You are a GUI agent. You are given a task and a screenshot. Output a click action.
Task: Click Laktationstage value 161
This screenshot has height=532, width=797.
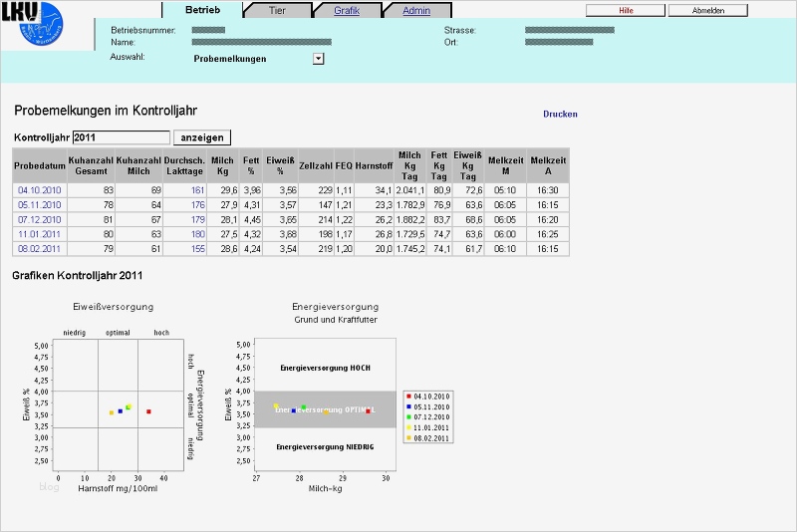coord(197,190)
